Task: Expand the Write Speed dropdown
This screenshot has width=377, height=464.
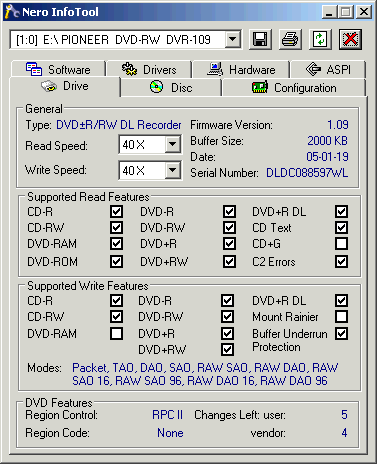Action: coord(173,170)
